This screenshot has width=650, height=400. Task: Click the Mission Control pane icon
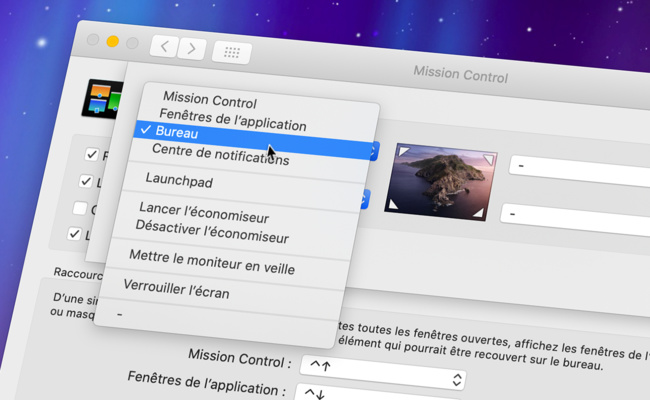click(x=104, y=99)
